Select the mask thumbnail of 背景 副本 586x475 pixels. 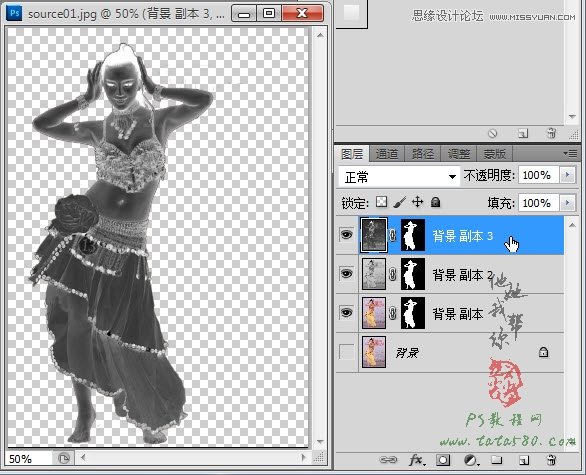pyautogui.click(x=413, y=313)
